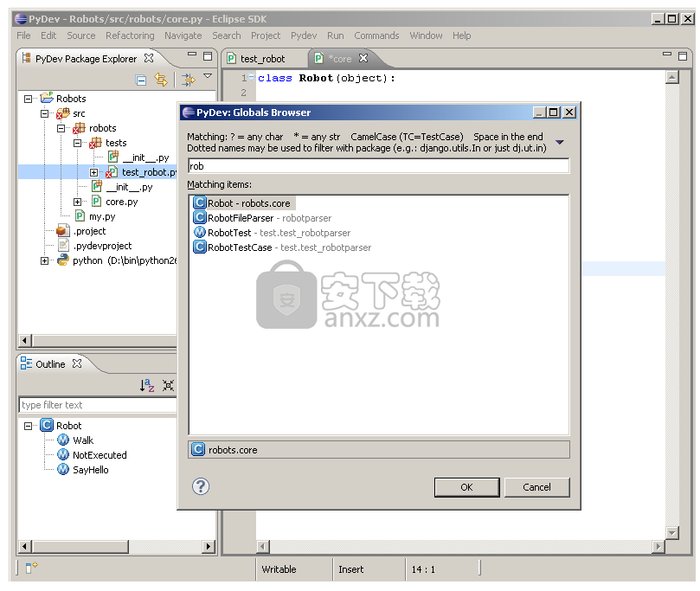Click editor vertical scrollbar up arrow
The width and height of the screenshot is (700, 591).
671,77
